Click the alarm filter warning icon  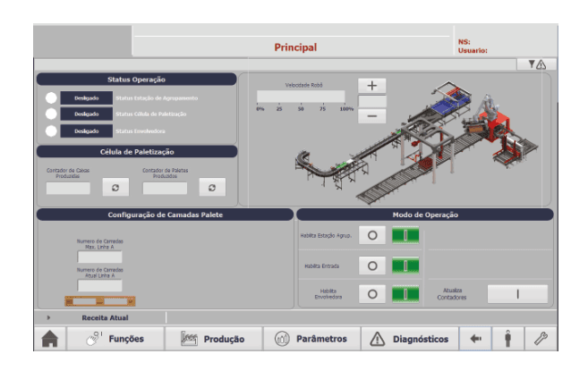537,64
